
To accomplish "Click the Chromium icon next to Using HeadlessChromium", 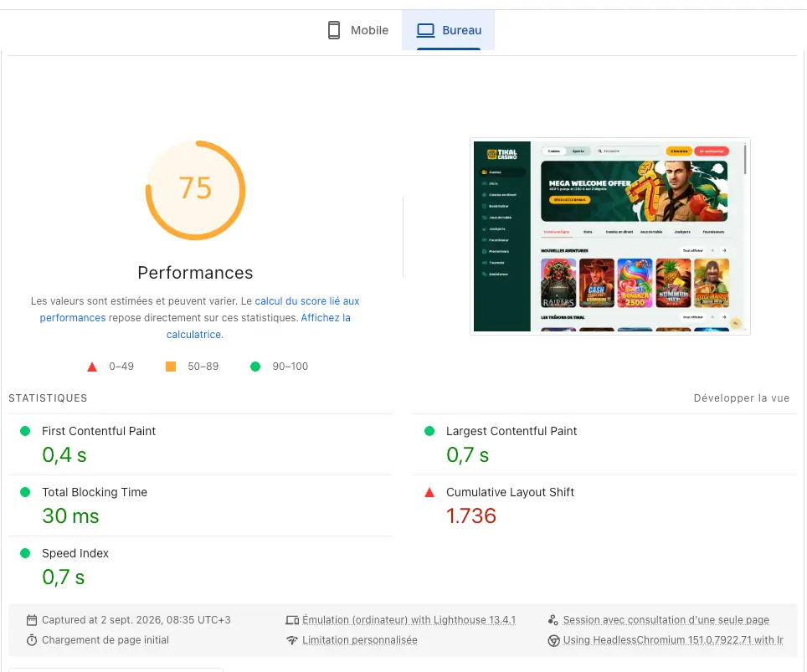I will tap(554, 640).
